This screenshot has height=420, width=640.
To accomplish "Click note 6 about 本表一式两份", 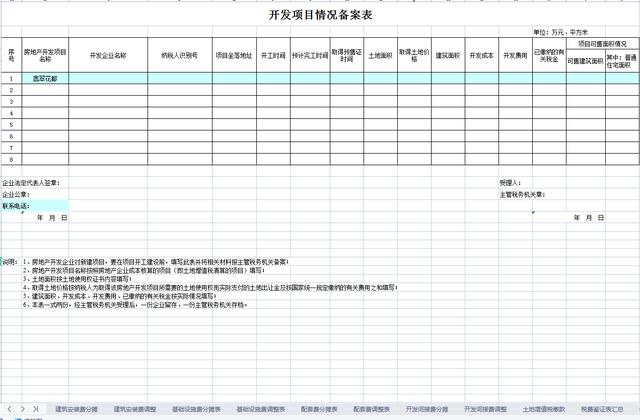I will click(x=135, y=304).
